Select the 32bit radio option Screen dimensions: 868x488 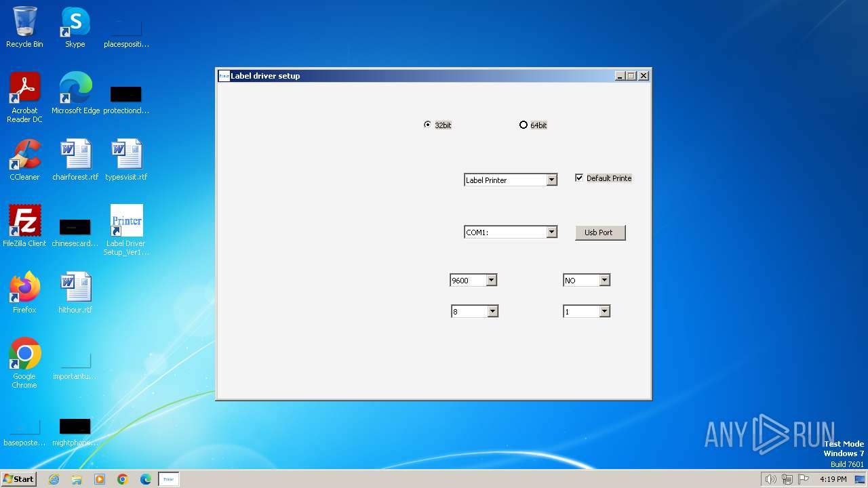[x=437, y=125]
